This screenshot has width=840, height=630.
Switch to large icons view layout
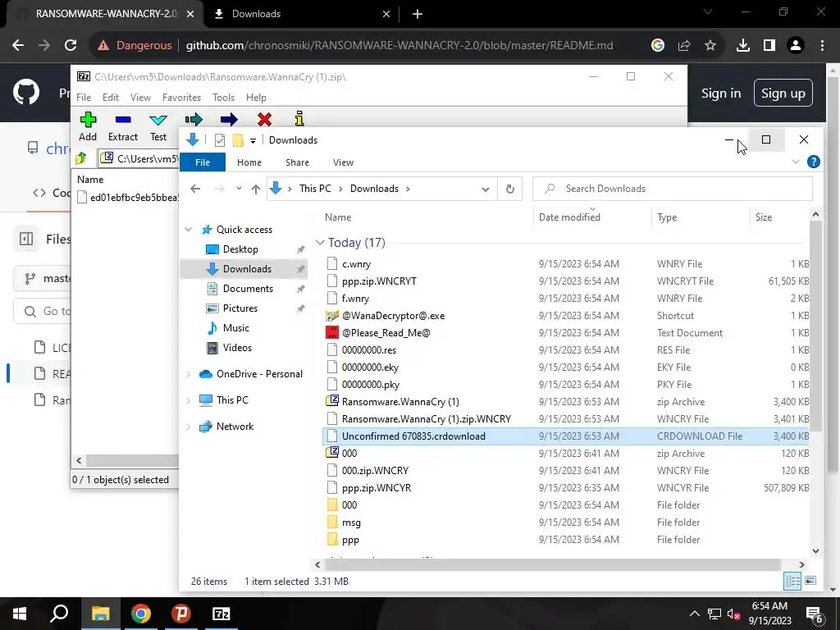[810, 582]
